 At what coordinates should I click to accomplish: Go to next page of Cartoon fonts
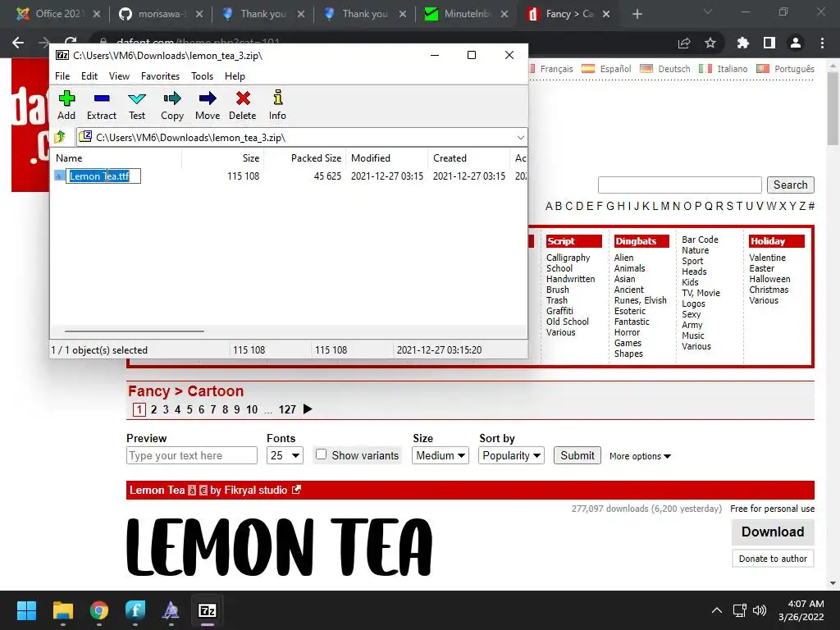tap(308, 409)
